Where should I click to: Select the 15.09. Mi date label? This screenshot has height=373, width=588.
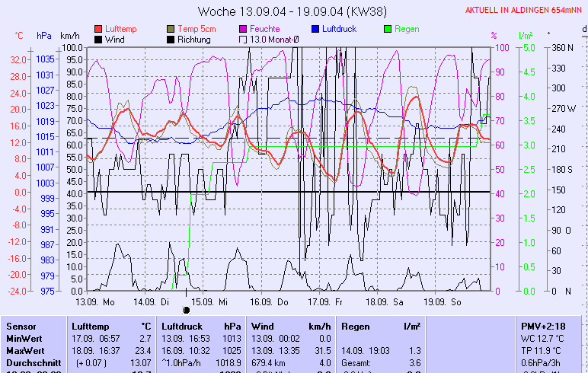click(x=213, y=301)
